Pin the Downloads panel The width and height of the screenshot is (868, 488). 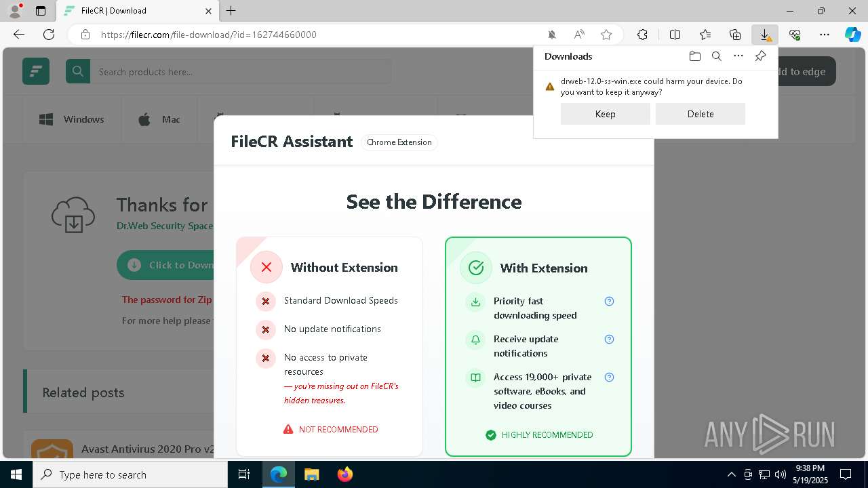point(760,56)
